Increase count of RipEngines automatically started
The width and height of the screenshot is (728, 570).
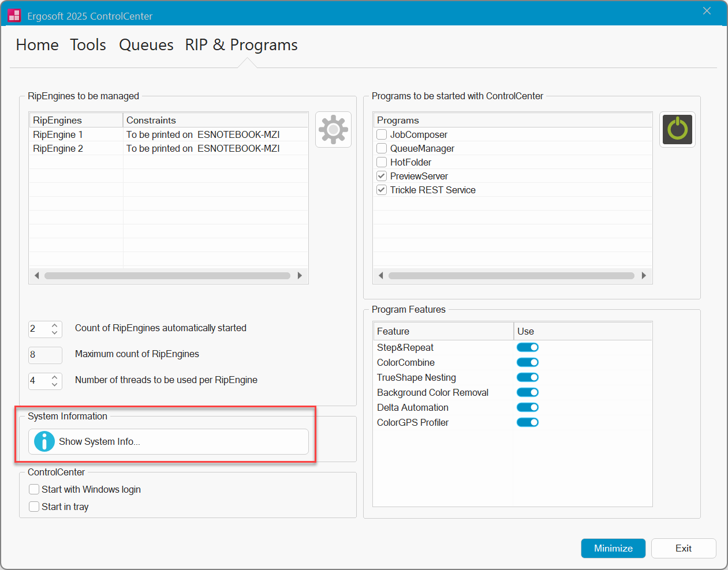pyautogui.click(x=55, y=325)
